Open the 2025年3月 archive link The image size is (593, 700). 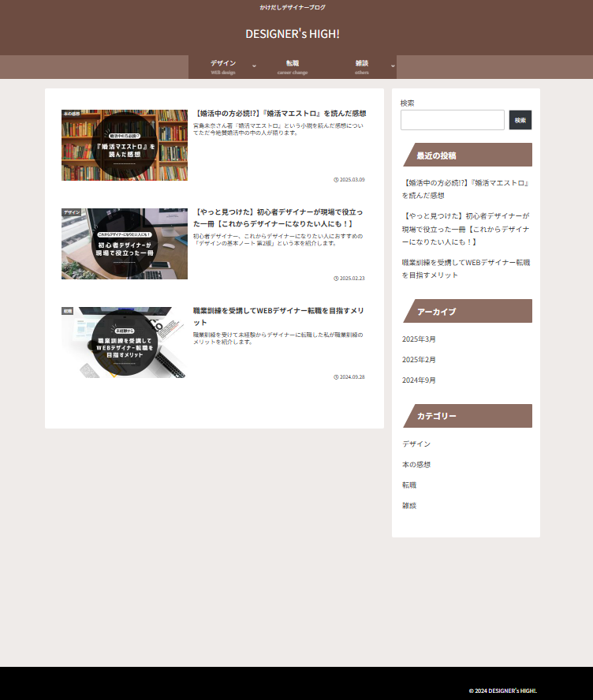[419, 339]
